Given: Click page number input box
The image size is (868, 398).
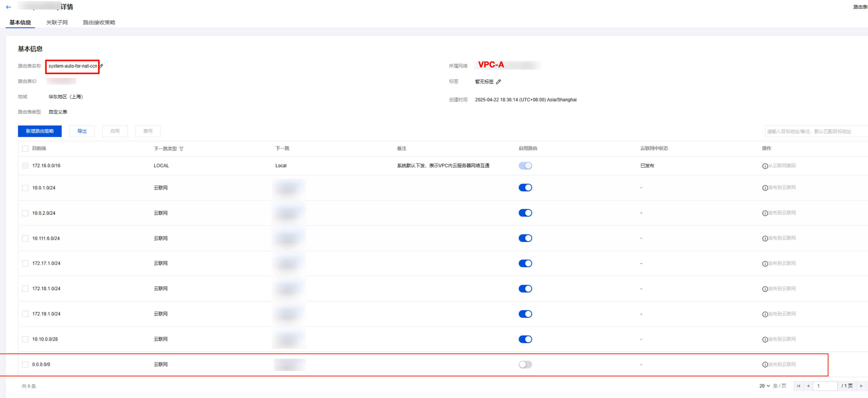Looking at the screenshot, I should click(825, 386).
